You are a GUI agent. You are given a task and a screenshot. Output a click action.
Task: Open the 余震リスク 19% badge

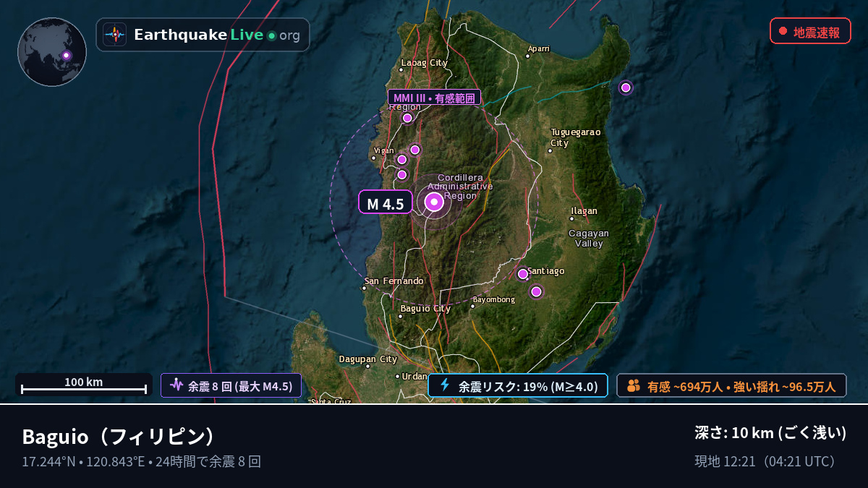coord(518,385)
